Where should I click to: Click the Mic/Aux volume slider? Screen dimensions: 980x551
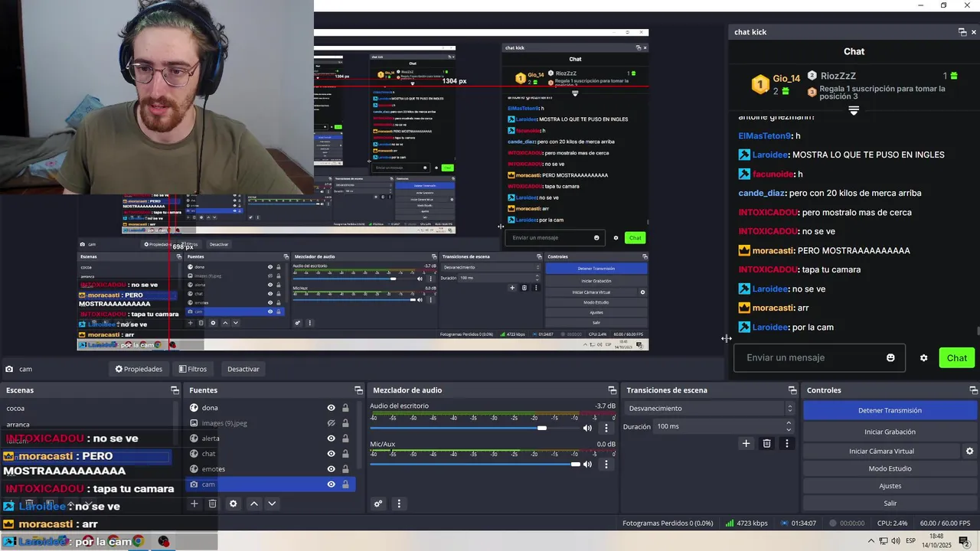click(475, 464)
